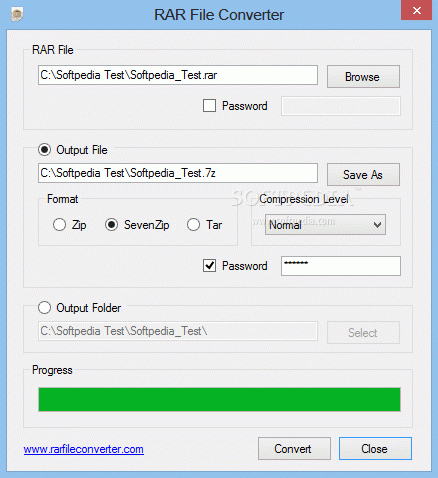Viewport: 438px width, 478px height.
Task: Open the www.rarfileconverter.com link
Action: point(84,449)
